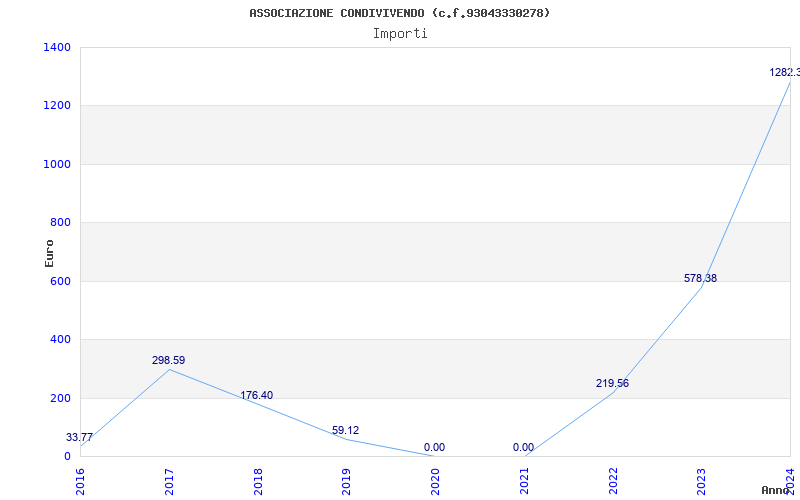Click the 2019 year tick label
Viewport: 800px width, 500px height.
346,481
